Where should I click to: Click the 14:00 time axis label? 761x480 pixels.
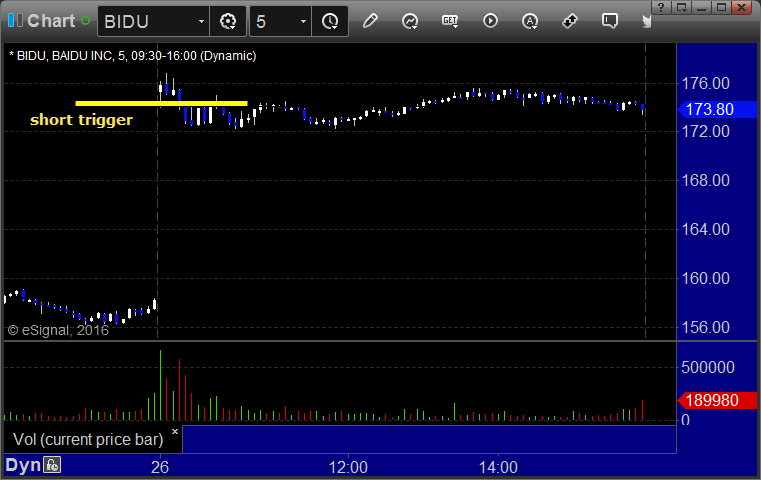coord(498,467)
